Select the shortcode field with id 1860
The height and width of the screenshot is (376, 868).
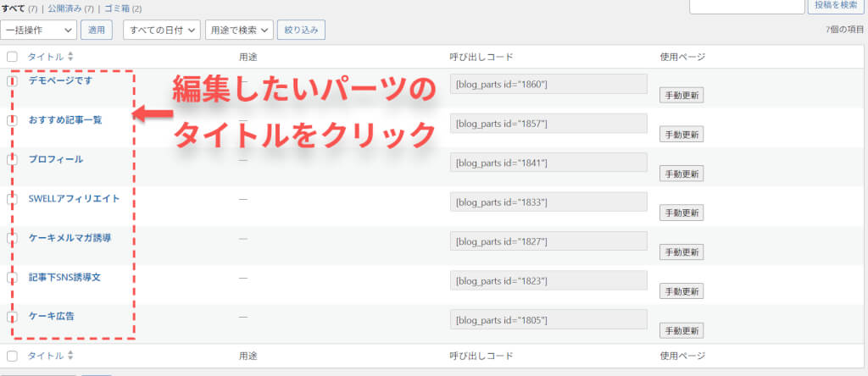(548, 84)
